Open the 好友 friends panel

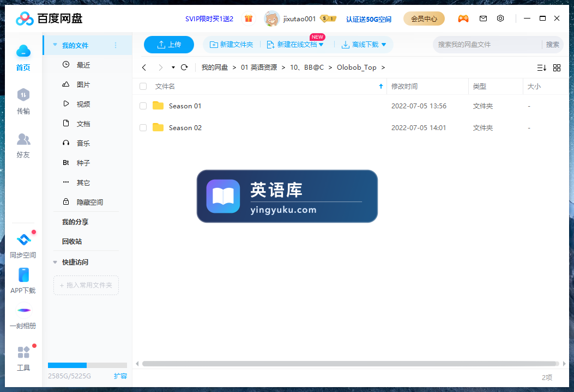point(23,139)
